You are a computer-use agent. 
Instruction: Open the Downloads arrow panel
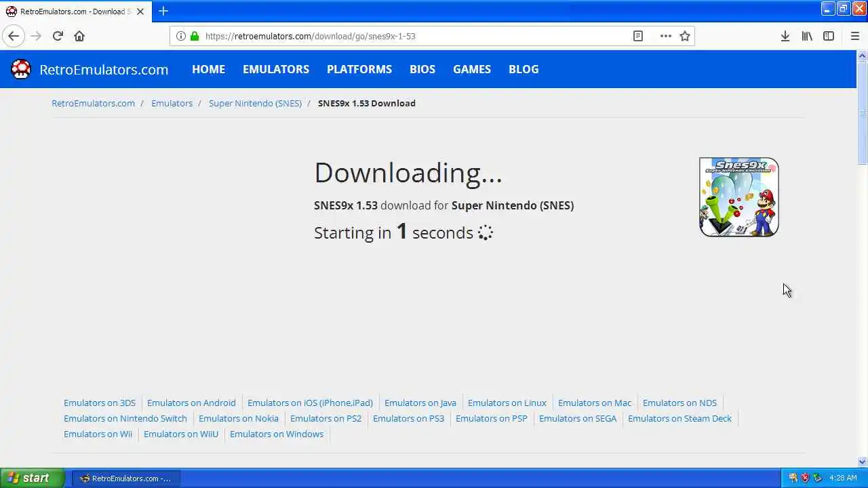point(785,36)
